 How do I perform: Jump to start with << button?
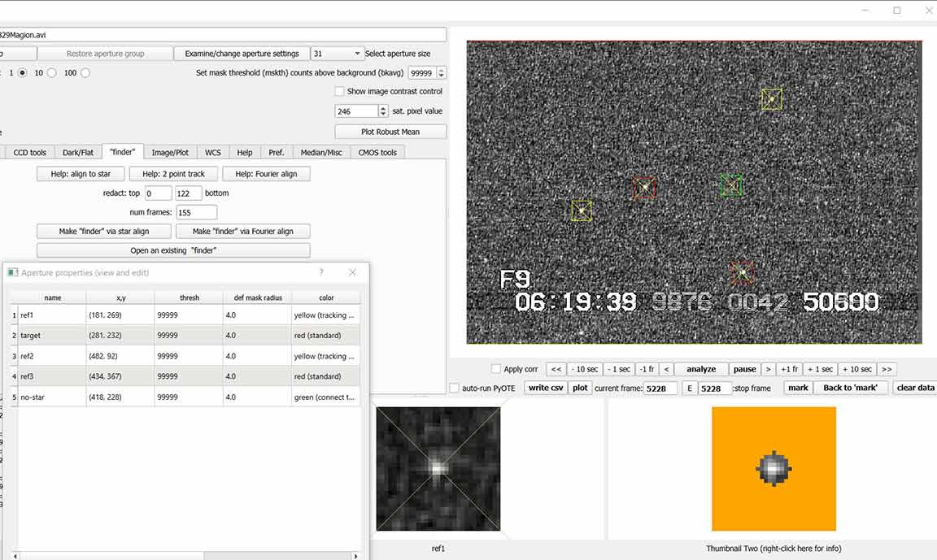(x=556, y=369)
